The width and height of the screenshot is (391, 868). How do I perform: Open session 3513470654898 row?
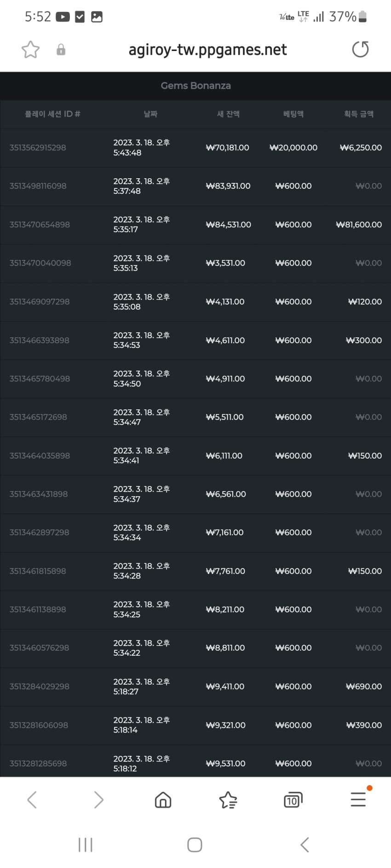coord(195,225)
